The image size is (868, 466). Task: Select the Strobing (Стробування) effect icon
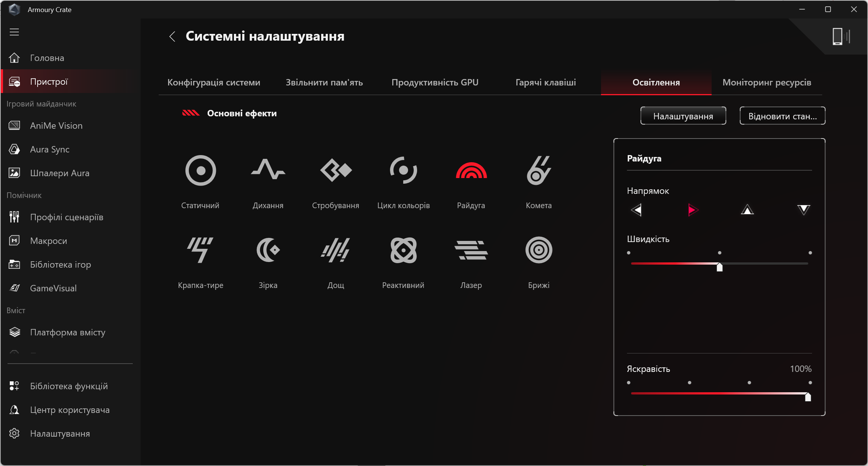tap(335, 171)
